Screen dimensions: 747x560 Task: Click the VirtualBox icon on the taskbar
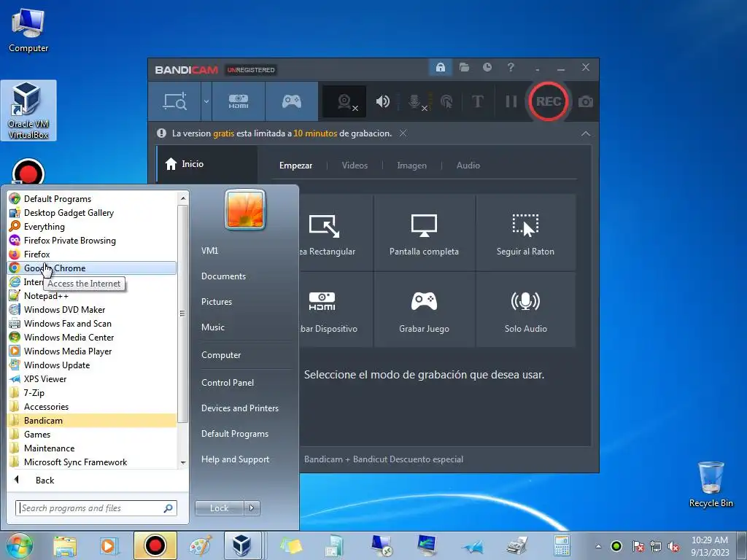click(x=242, y=545)
